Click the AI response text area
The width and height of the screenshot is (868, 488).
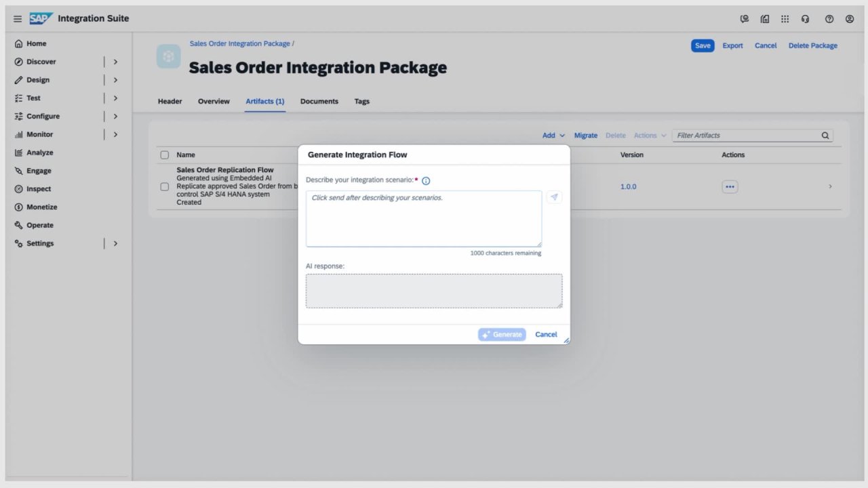point(434,291)
